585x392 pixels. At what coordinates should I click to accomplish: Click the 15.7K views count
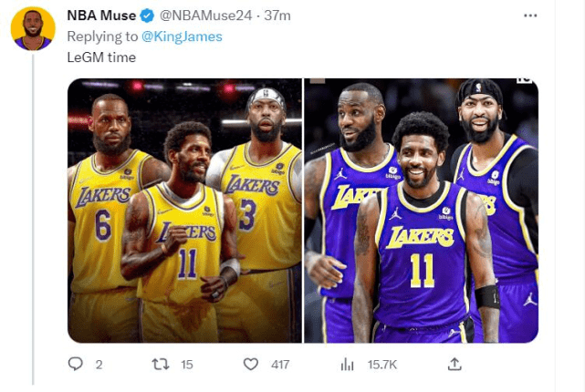pos(382,365)
